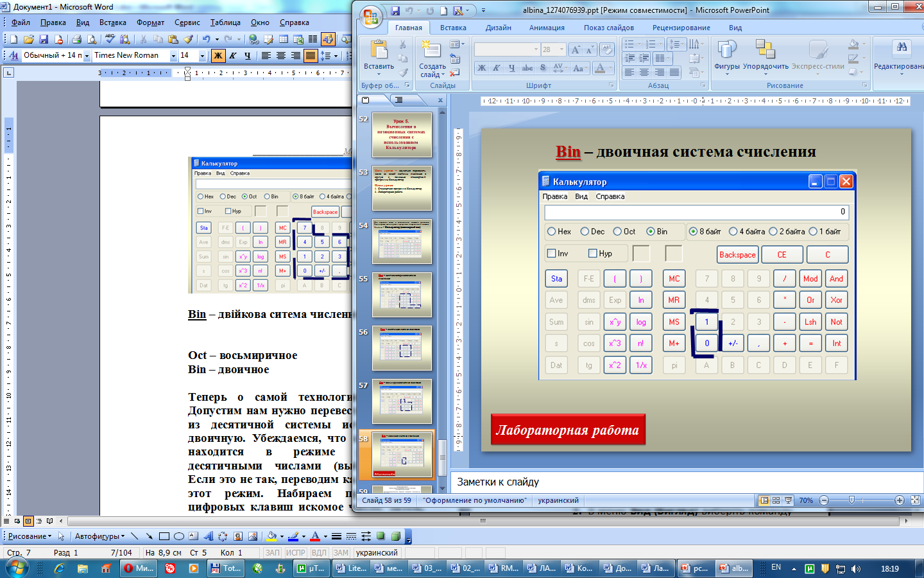Click Fit slide to window icon
The height and width of the screenshot is (578, 924).
point(916,500)
